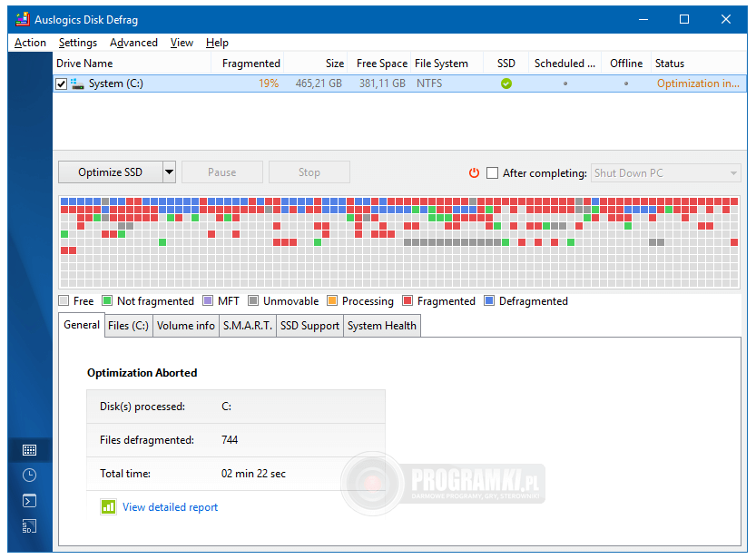
Task: Switch to the Files (C:) tab
Action: tap(128, 326)
